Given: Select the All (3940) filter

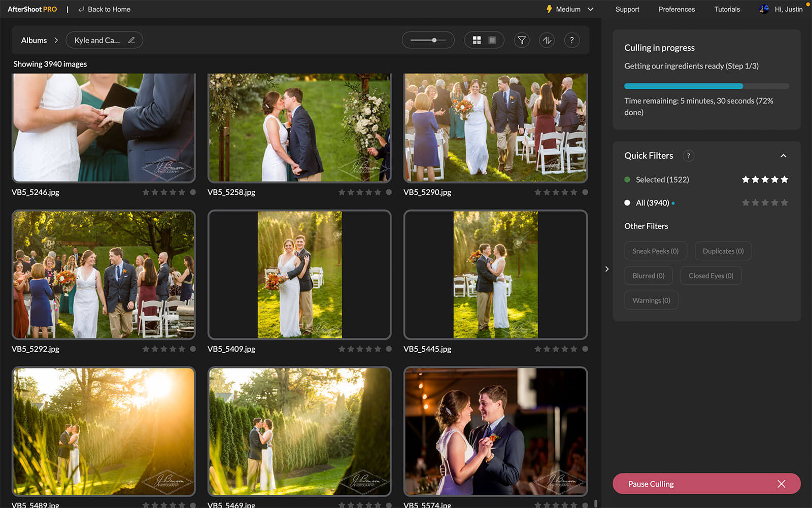Looking at the screenshot, I should pos(652,203).
